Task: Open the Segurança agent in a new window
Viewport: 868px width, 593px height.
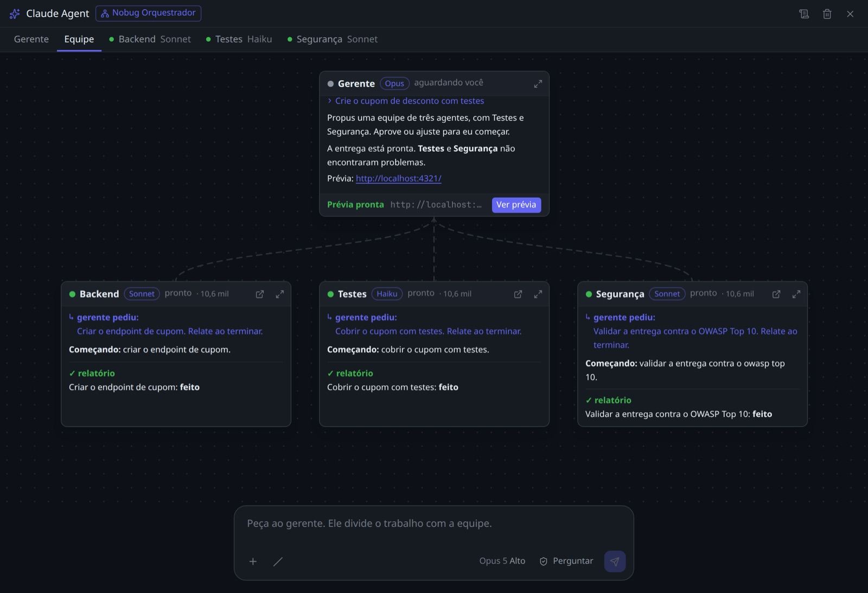Action: [776, 294]
